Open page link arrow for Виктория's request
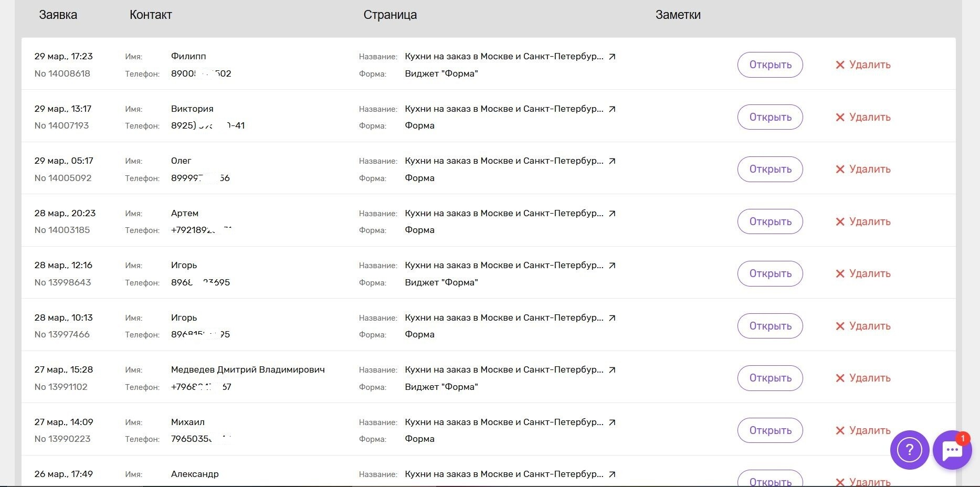This screenshot has height=487, width=980. point(612,109)
